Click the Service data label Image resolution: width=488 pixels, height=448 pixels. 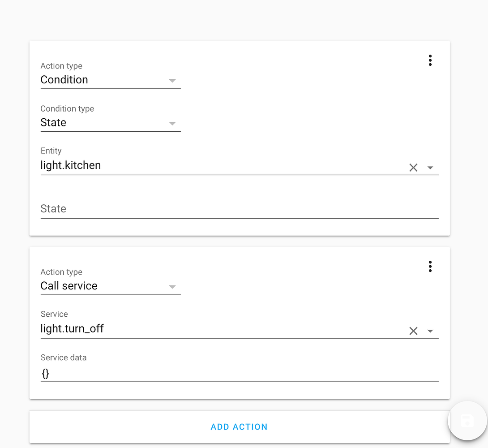[x=64, y=358]
